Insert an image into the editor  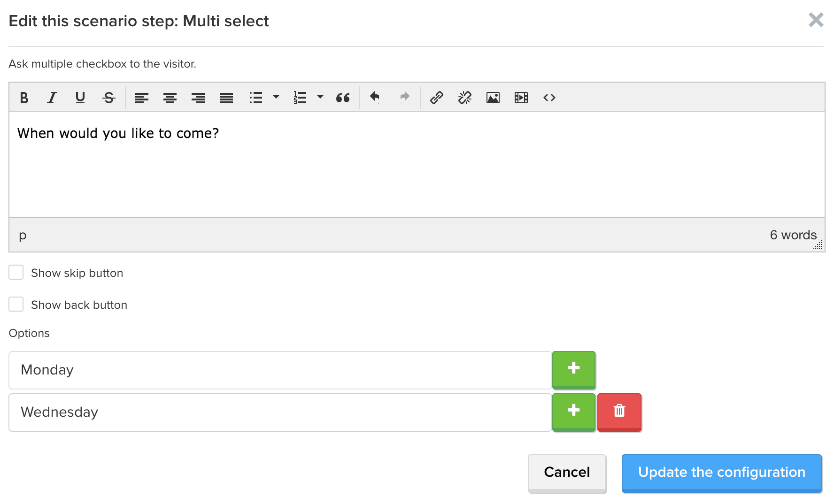(493, 98)
